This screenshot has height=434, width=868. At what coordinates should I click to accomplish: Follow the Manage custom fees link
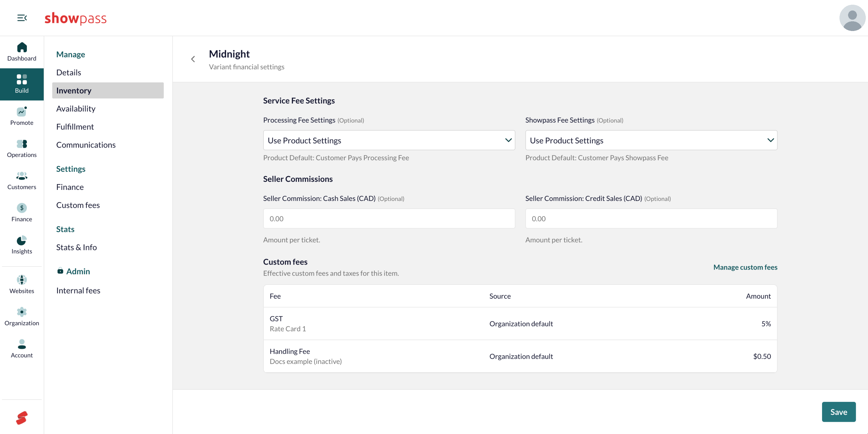[x=745, y=267]
